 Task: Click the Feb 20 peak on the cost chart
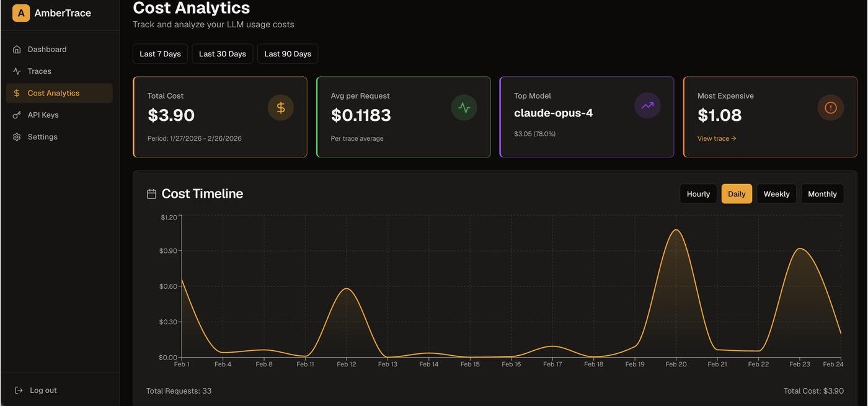(x=676, y=230)
